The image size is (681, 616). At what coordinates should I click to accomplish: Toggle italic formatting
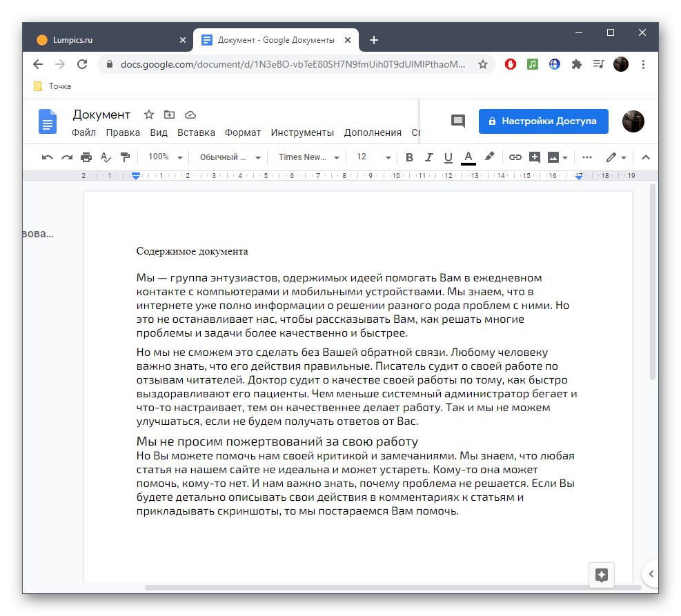point(428,157)
